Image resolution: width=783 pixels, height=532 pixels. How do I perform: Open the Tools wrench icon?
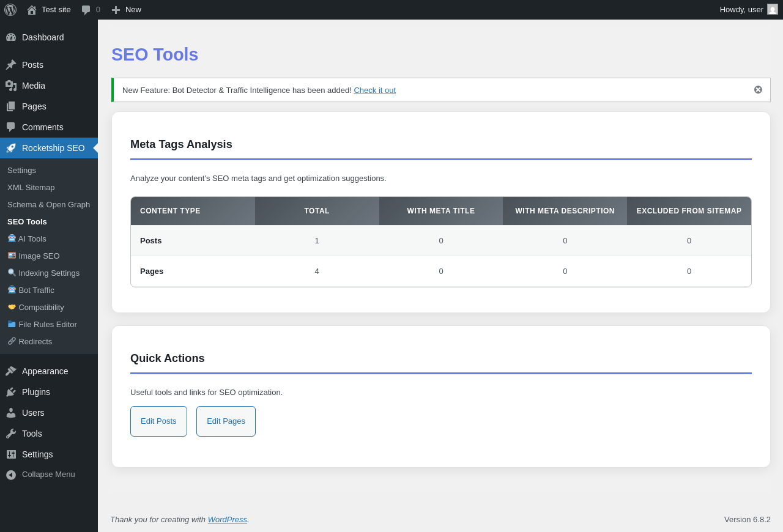pos(11,434)
